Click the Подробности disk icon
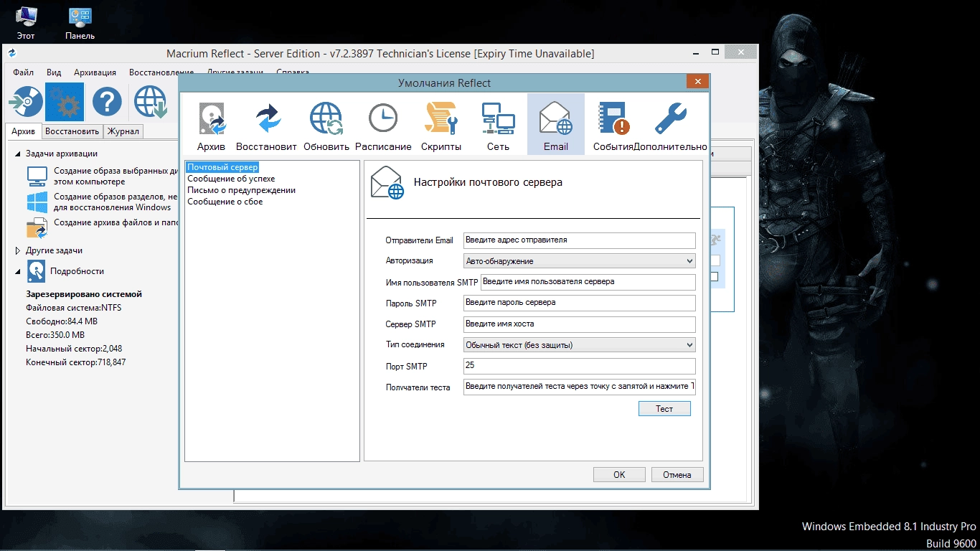 coord(36,271)
